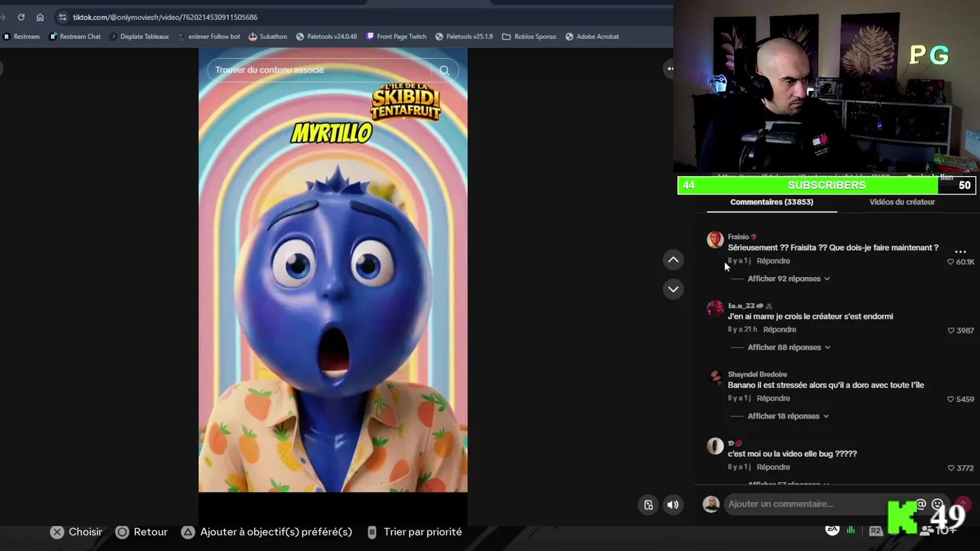Open the avatar of the 'J'en ai marre' commenter

715,308
